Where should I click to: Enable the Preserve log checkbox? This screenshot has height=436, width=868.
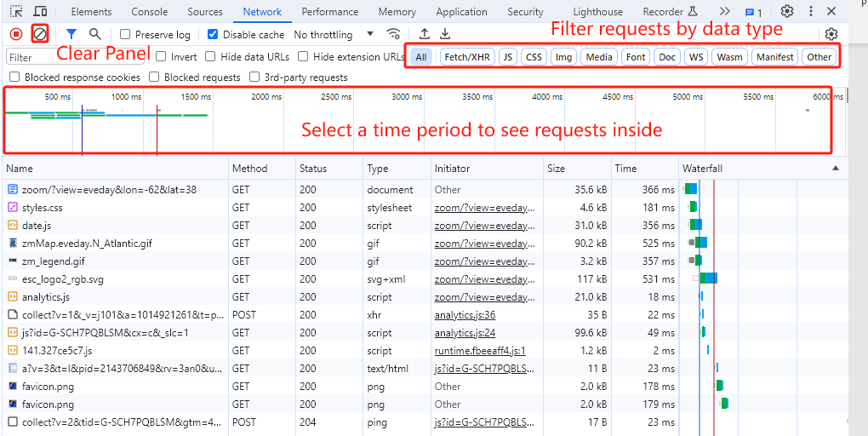(125, 34)
